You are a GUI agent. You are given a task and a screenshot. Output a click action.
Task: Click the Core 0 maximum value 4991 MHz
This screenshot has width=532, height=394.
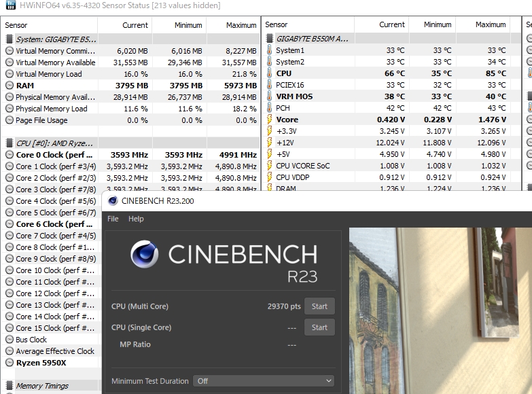(238, 155)
